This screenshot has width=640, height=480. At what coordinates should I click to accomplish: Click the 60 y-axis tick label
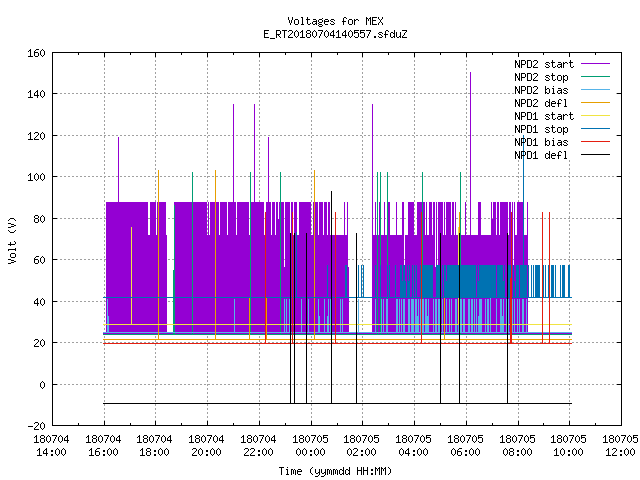(x=39, y=260)
